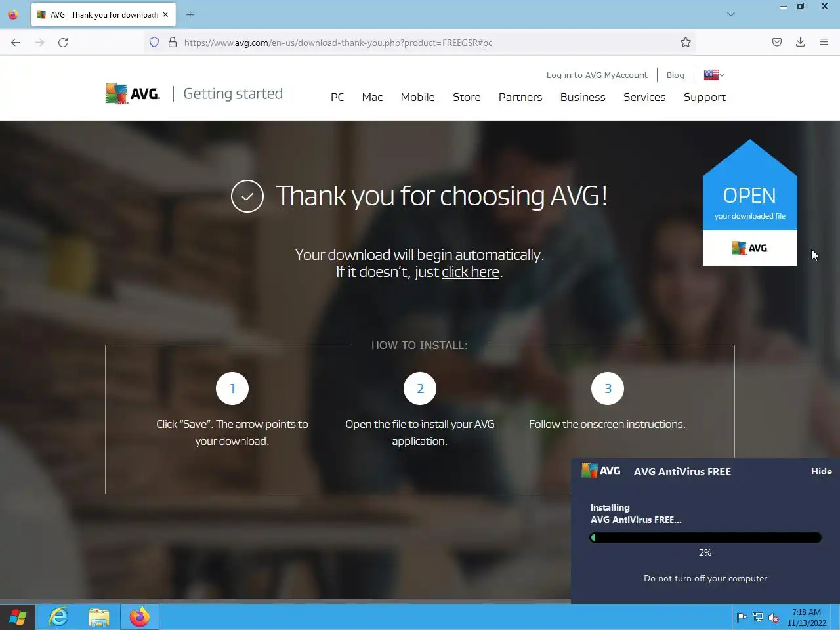840x630 pixels.
Task: Open the Partners menu item
Action: 520,97
